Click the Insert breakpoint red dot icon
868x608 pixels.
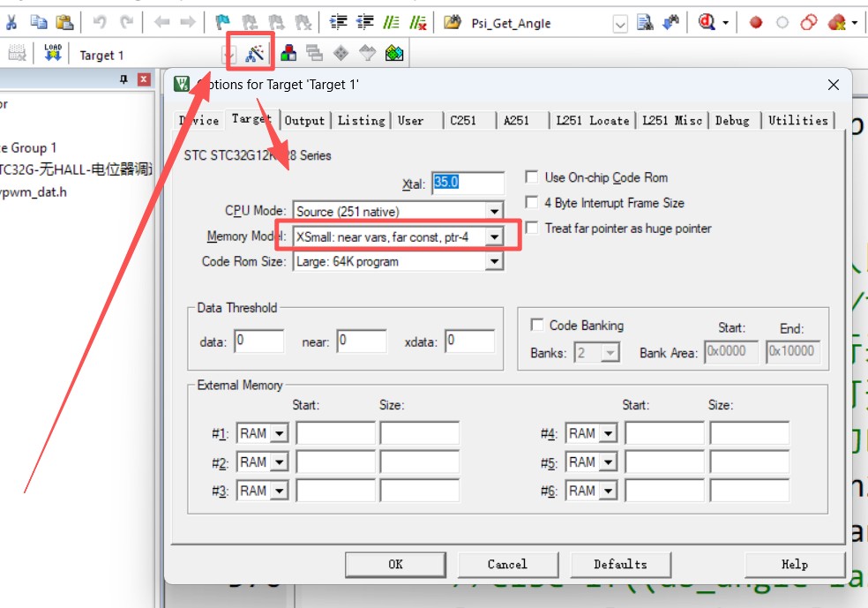755,22
